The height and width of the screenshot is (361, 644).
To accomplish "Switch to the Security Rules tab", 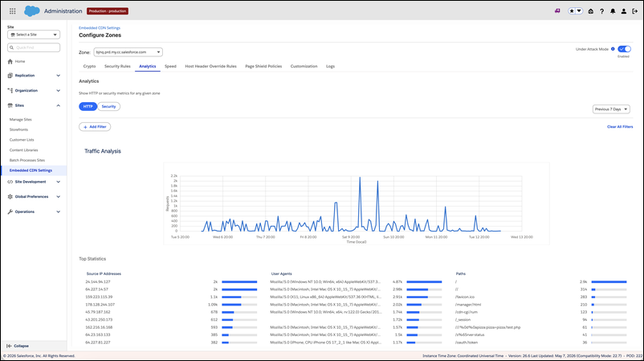I will 117,66.
